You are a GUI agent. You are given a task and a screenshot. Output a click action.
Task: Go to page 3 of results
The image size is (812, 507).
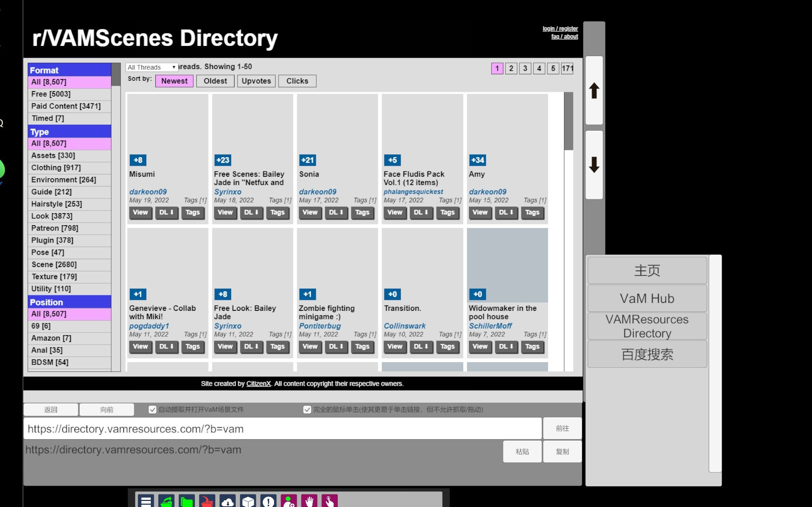click(x=525, y=69)
